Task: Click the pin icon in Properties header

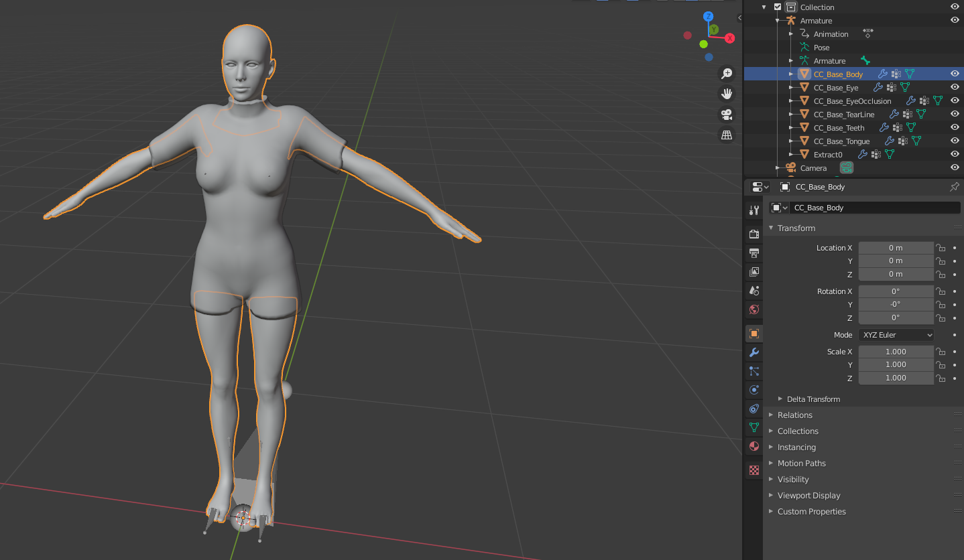Action: coord(955,187)
